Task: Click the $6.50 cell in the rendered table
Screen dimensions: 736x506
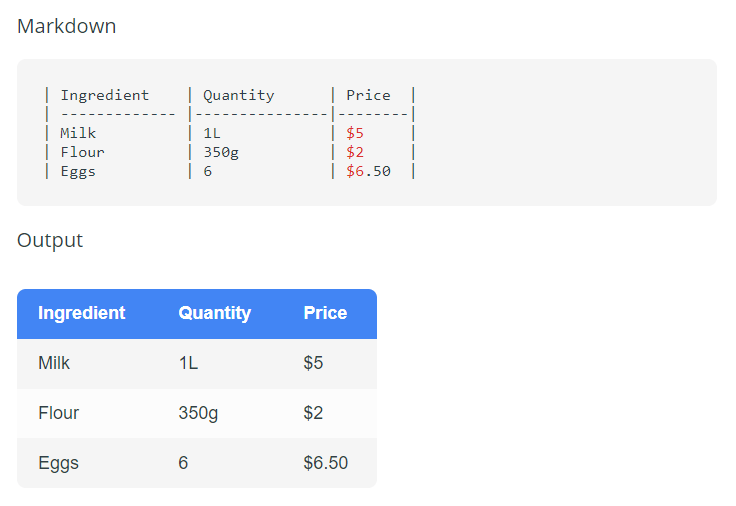Action: 325,463
